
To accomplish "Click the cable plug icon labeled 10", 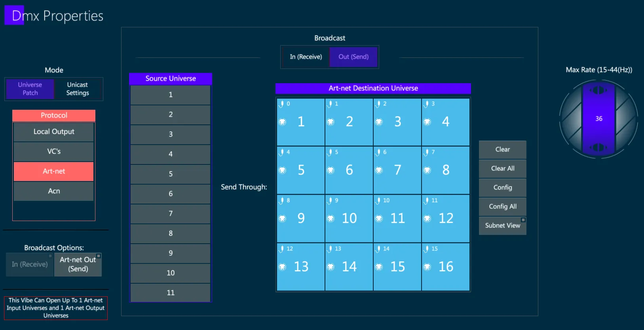I will pyautogui.click(x=378, y=201).
